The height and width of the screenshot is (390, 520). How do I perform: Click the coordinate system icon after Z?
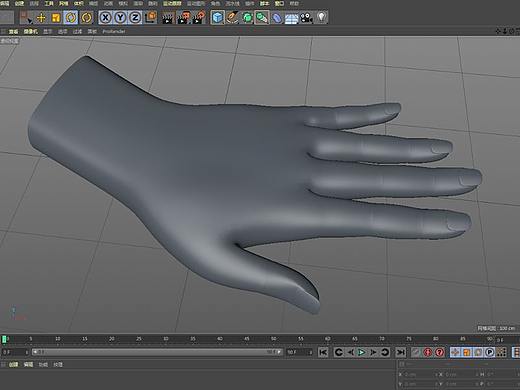coord(151,17)
